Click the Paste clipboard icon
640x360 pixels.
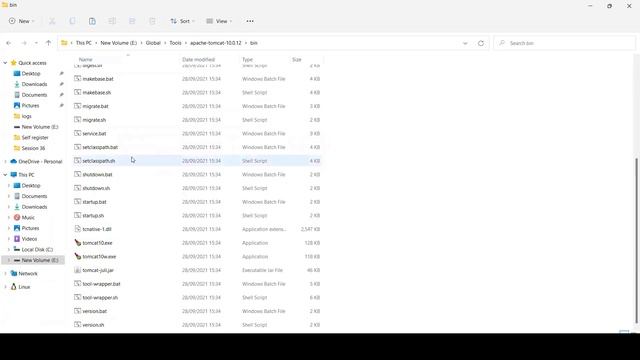[92, 21]
